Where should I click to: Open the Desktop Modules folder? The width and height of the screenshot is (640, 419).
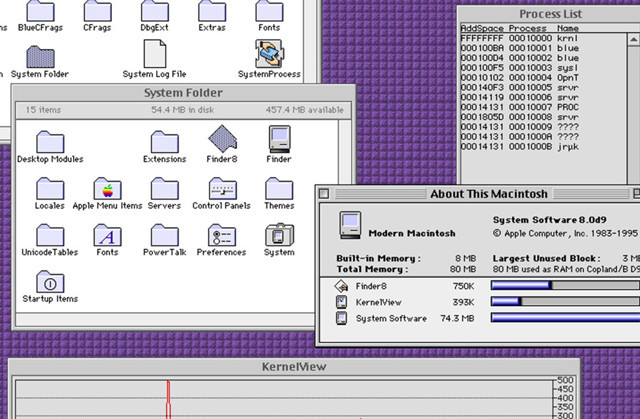click(50, 142)
